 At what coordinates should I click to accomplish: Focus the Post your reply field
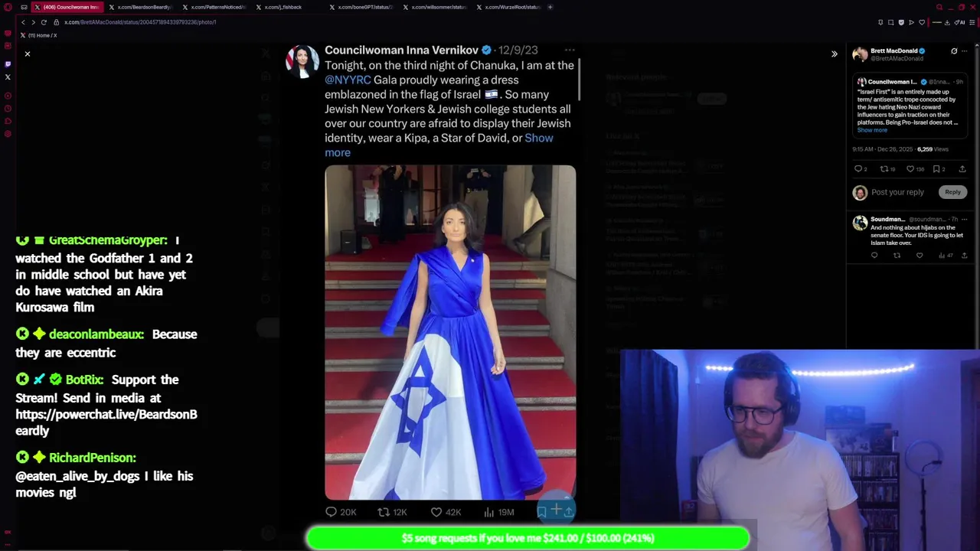[x=897, y=192]
